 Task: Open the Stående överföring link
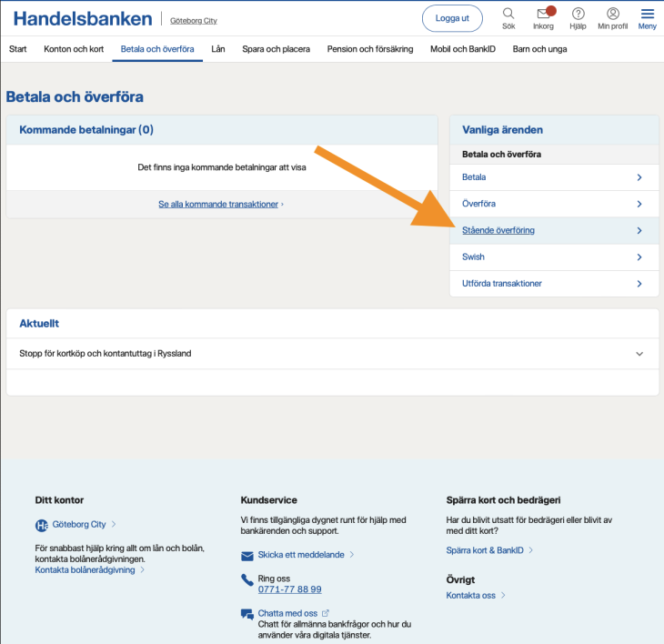coord(498,230)
